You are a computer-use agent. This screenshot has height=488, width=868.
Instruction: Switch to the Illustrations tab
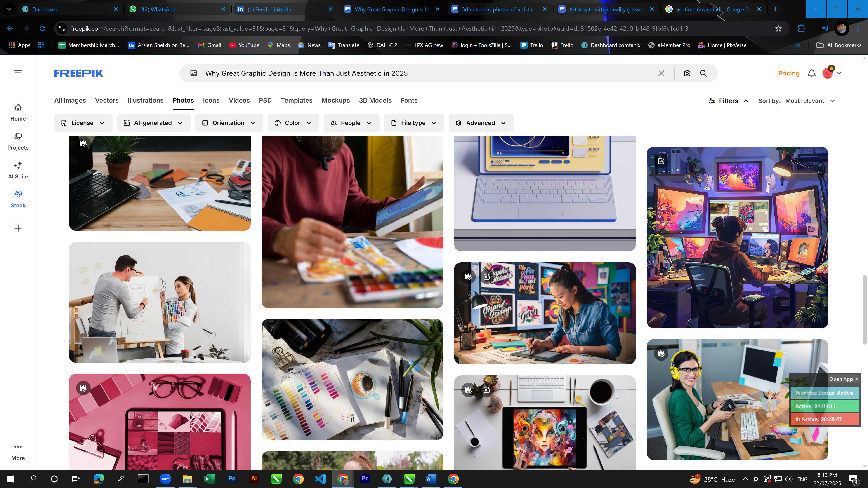(x=146, y=100)
